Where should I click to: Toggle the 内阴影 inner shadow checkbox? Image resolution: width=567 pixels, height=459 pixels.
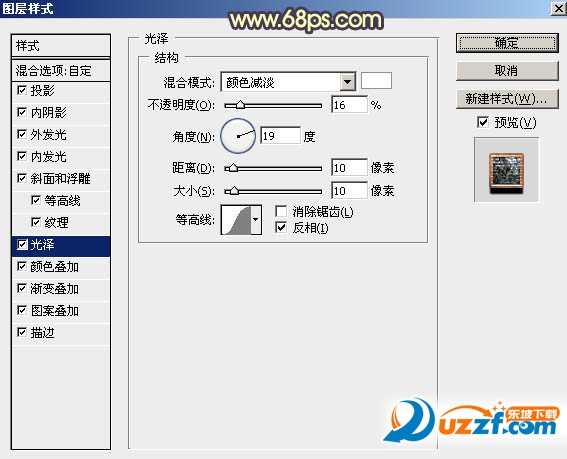tap(22, 112)
